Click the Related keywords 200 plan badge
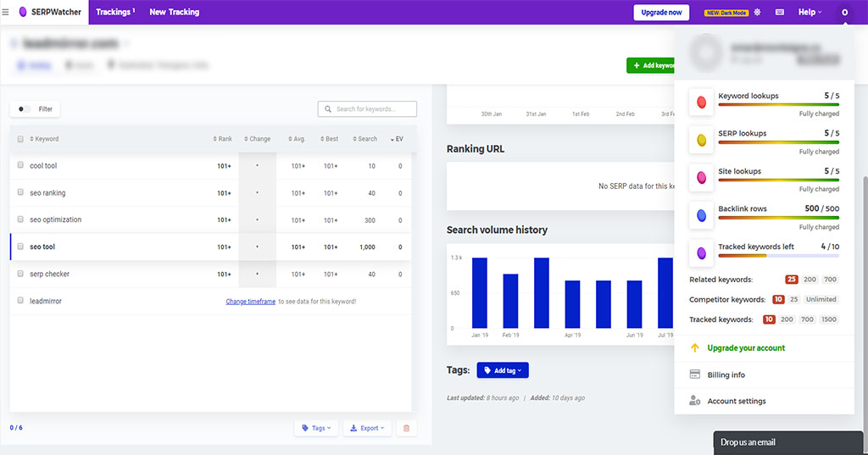The image size is (868, 455). tap(810, 280)
